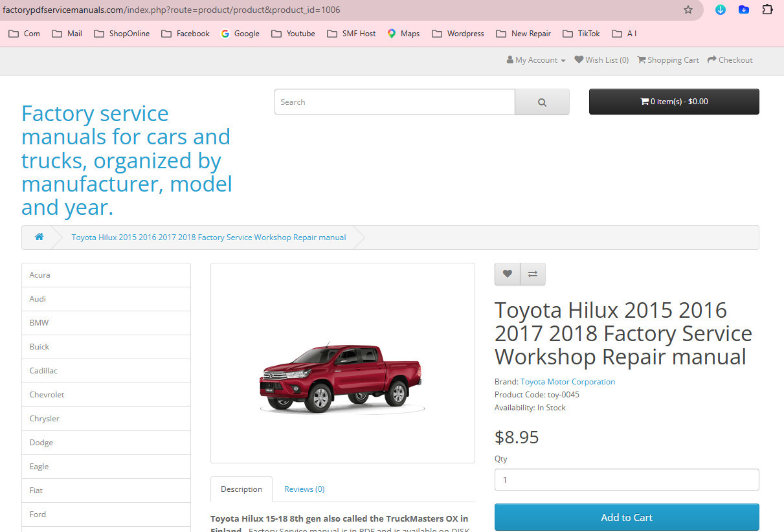This screenshot has height=532, width=784.
Task: Open the blue folder download extension icon
Action: point(744,10)
